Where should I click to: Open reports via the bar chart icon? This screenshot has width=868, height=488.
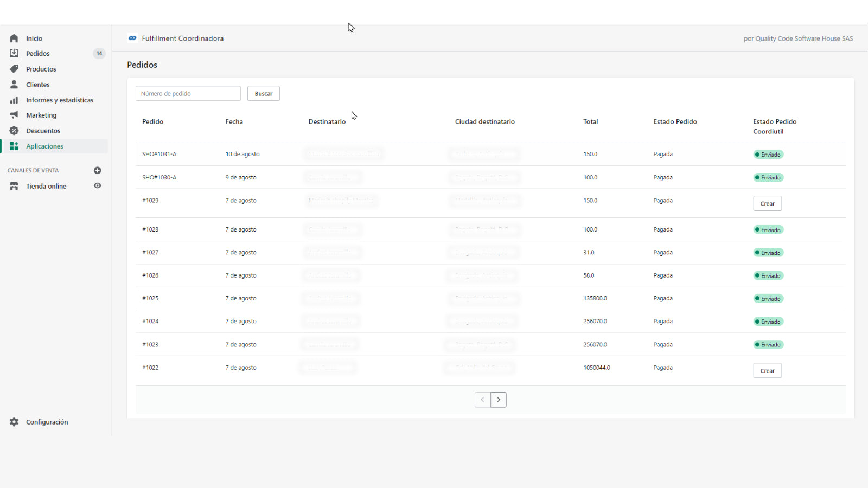tap(14, 100)
